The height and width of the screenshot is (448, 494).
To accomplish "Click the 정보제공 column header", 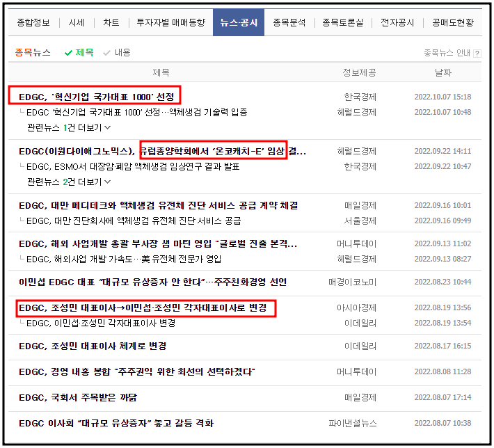I will 360,73.
